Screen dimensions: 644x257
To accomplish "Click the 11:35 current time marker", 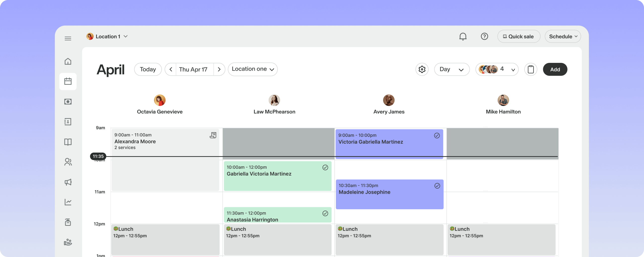I will [98, 156].
